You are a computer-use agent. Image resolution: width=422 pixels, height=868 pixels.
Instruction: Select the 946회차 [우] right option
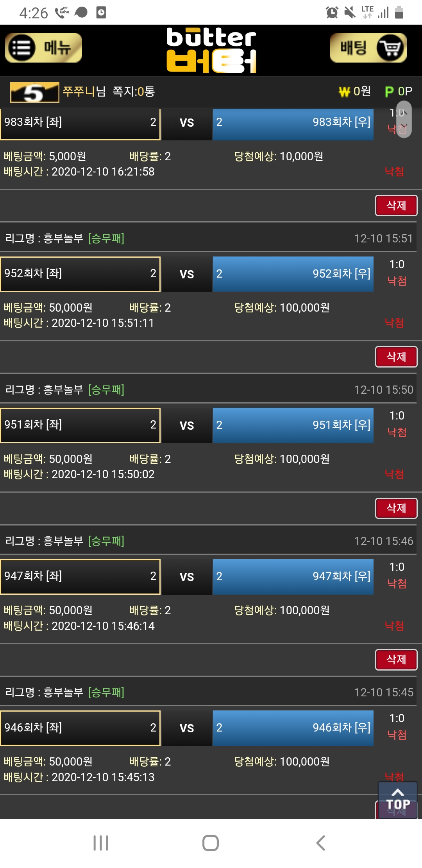tap(293, 728)
